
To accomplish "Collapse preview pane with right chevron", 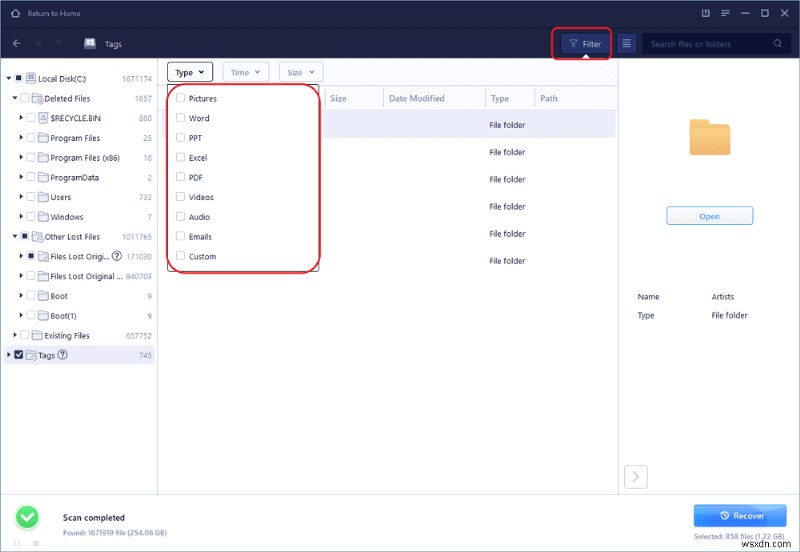I will (x=636, y=476).
